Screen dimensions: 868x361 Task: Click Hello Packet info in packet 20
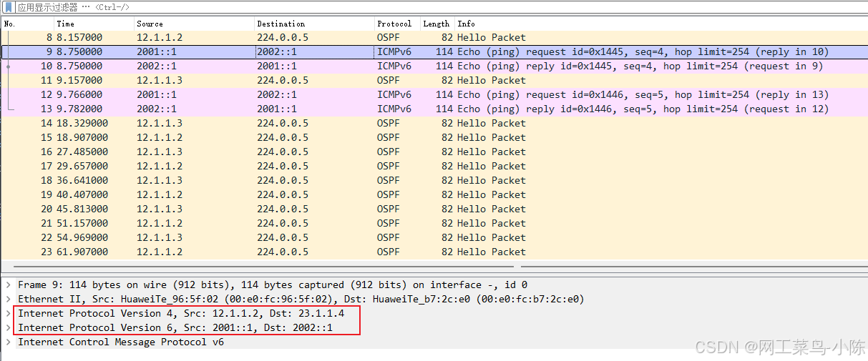tap(492, 209)
